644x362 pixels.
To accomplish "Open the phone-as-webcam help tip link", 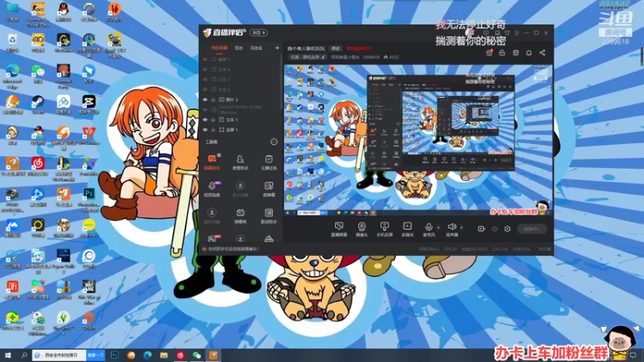I will [x=233, y=249].
